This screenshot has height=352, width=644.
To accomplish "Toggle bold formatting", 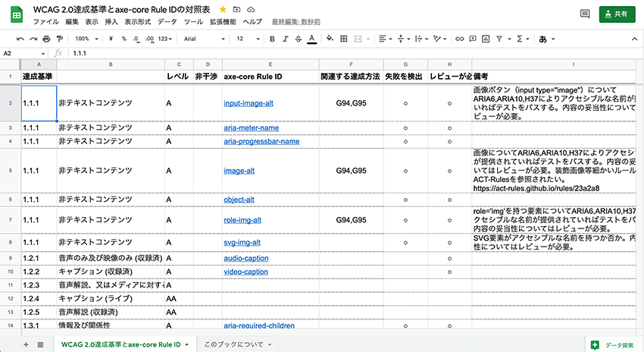I will click(272, 39).
